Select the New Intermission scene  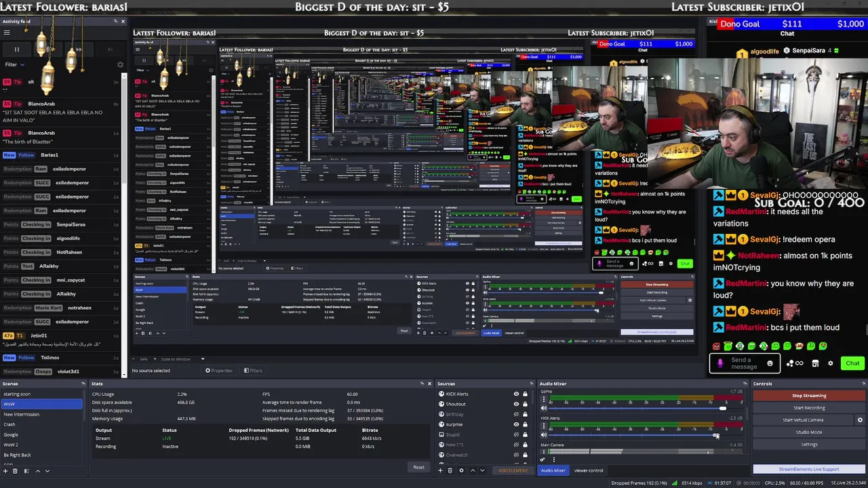41,414
